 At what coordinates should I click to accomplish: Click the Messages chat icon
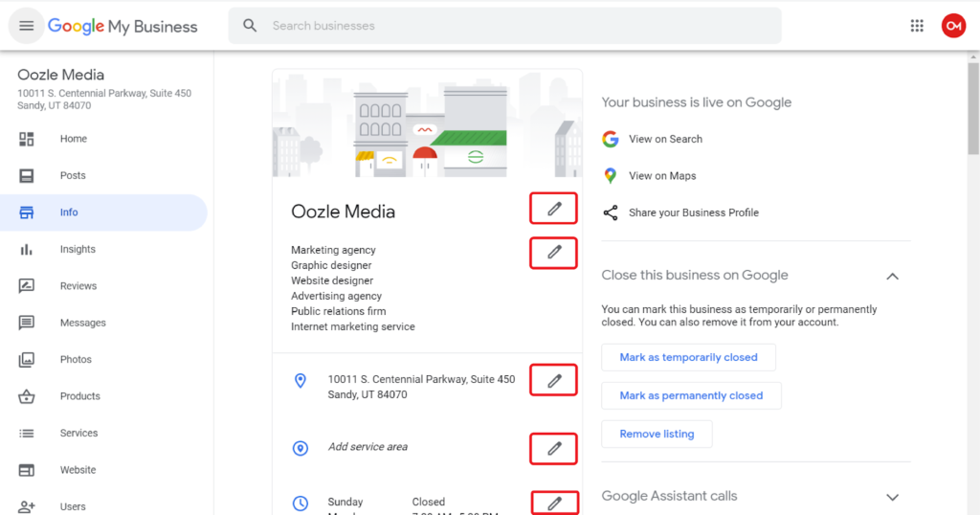click(26, 324)
